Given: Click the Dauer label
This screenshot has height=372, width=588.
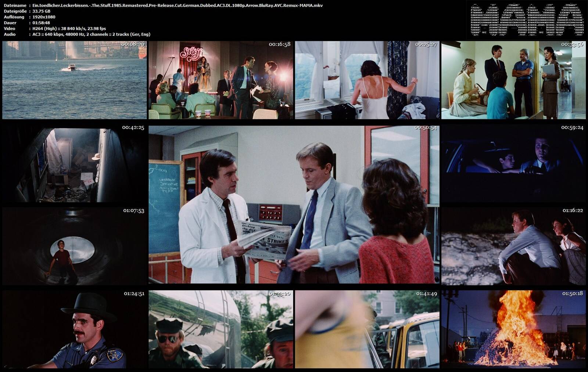Looking at the screenshot, I should tap(10, 23).
